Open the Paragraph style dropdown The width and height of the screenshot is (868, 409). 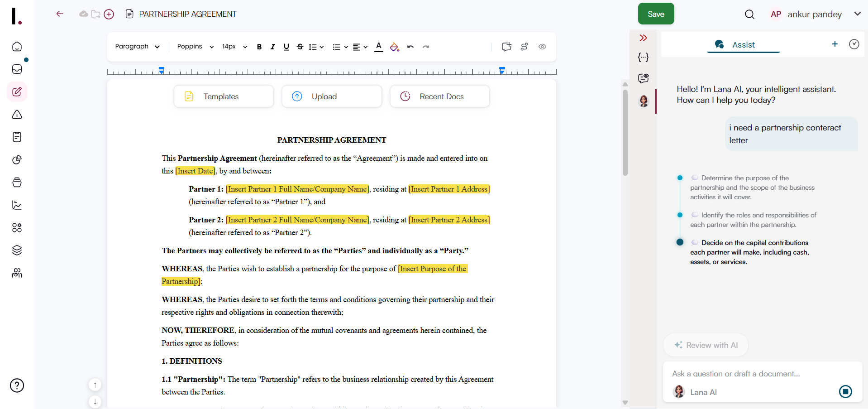[x=137, y=47]
